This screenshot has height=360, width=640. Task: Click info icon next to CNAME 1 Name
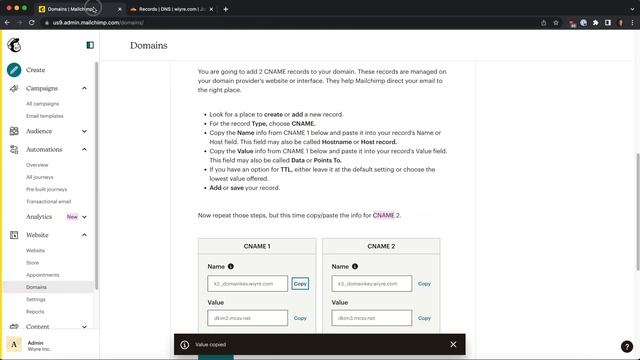click(x=231, y=267)
